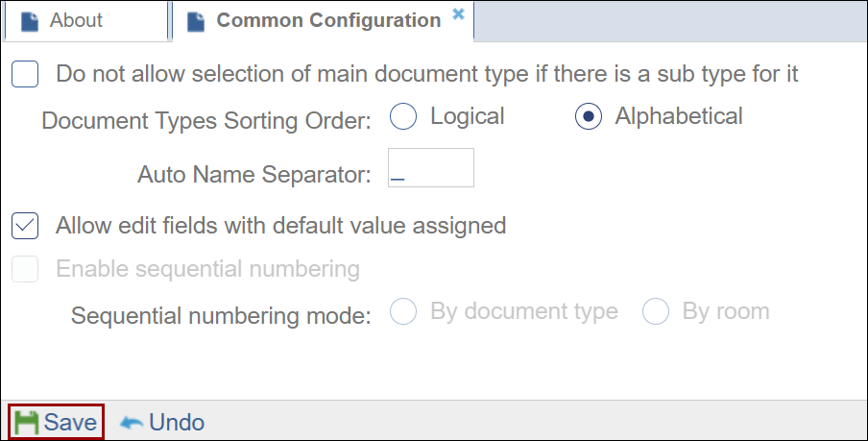This screenshot has width=868, height=441.
Task: Select the Common Configuration tab label
Action: pyautogui.click(x=328, y=20)
